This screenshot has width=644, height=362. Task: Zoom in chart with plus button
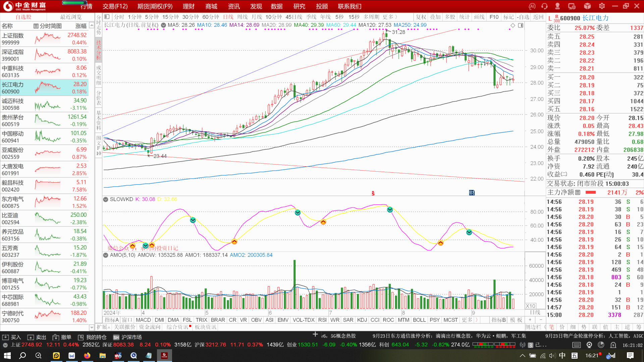[530, 320]
